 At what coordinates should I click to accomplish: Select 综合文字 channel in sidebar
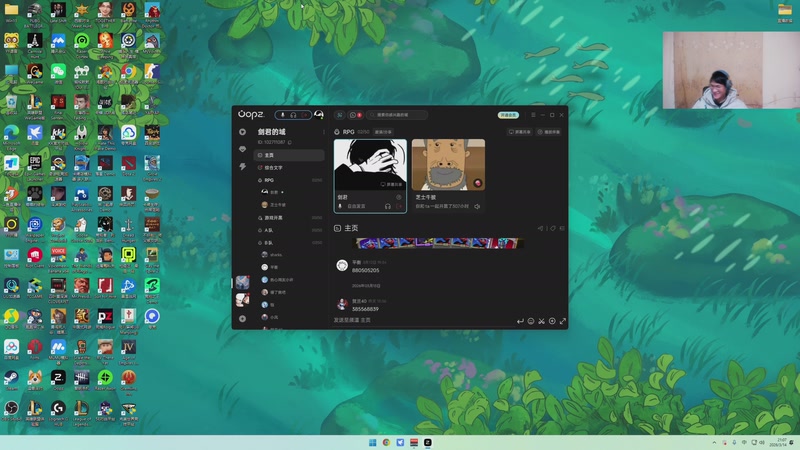point(289,167)
